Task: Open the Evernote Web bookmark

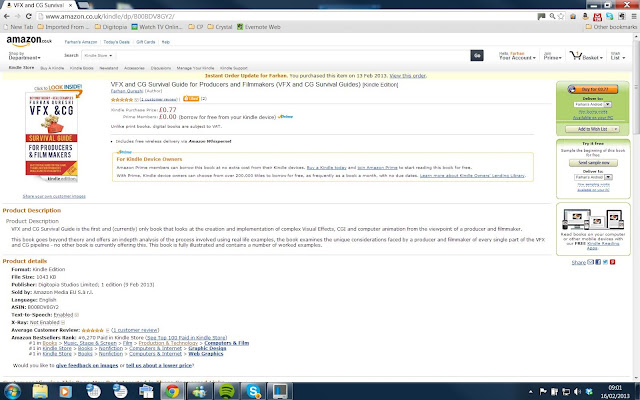Action: (258, 27)
